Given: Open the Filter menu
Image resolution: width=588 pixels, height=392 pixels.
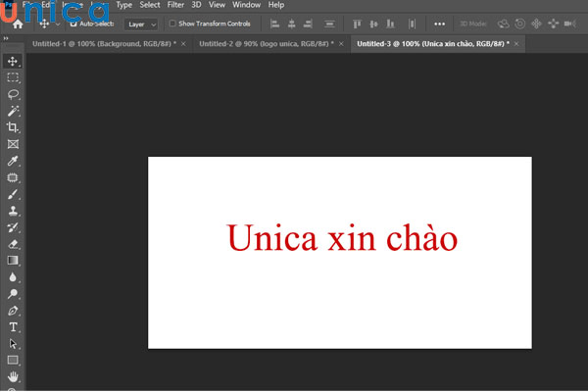Looking at the screenshot, I should coord(175,5).
